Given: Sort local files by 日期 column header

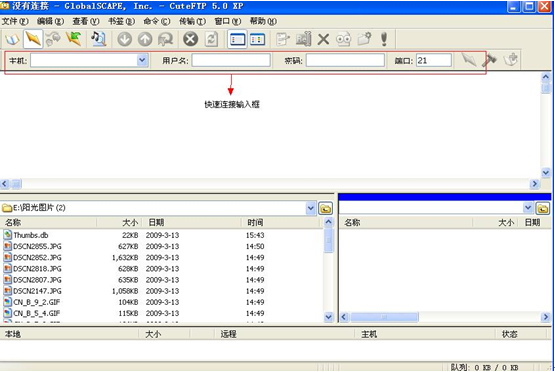Looking at the screenshot, I should 192,222.
